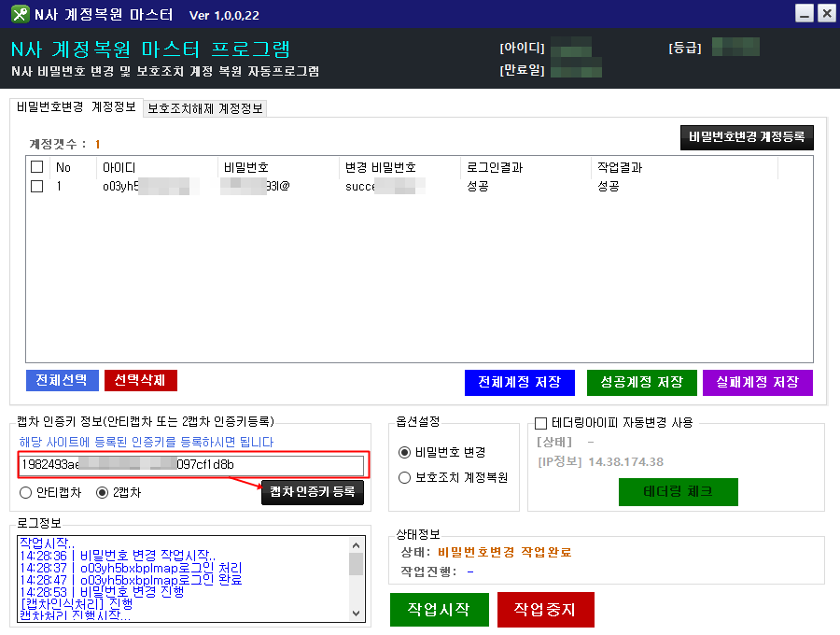Click the log scrollbar down arrow
Screen dimensions: 840x635
coord(357,614)
